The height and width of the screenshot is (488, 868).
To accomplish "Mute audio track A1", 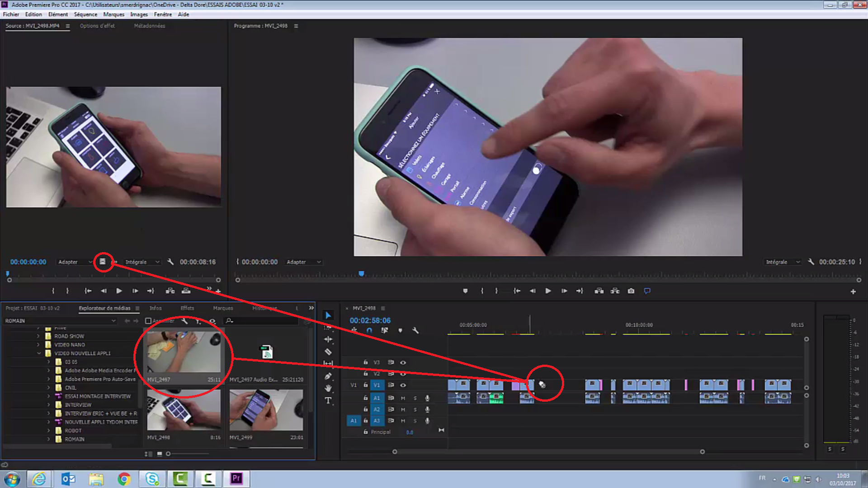I will coord(403,398).
